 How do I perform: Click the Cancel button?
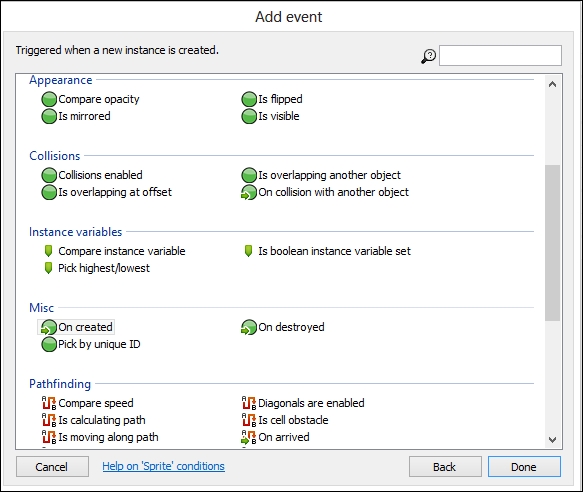click(x=52, y=467)
